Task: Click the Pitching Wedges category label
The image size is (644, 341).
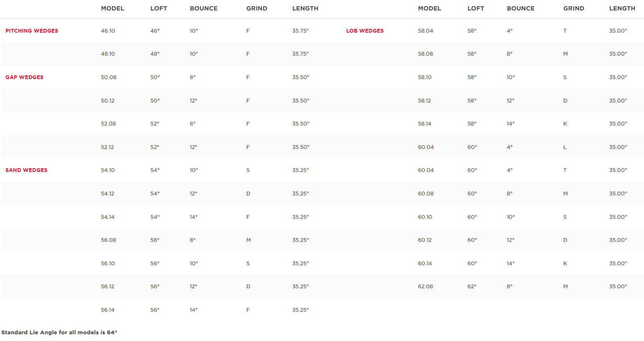Action: click(32, 31)
